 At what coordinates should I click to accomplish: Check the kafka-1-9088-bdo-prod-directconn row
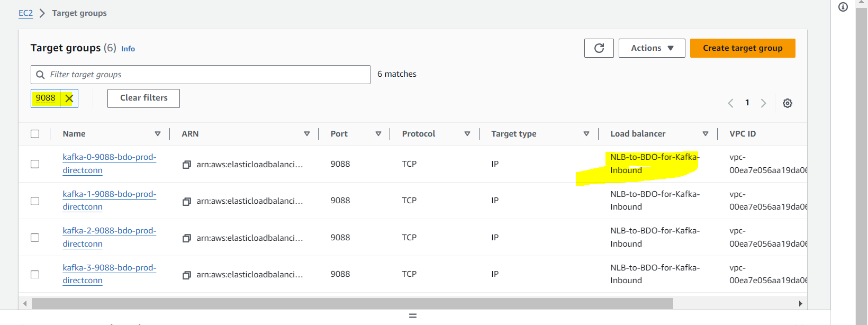(35, 201)
